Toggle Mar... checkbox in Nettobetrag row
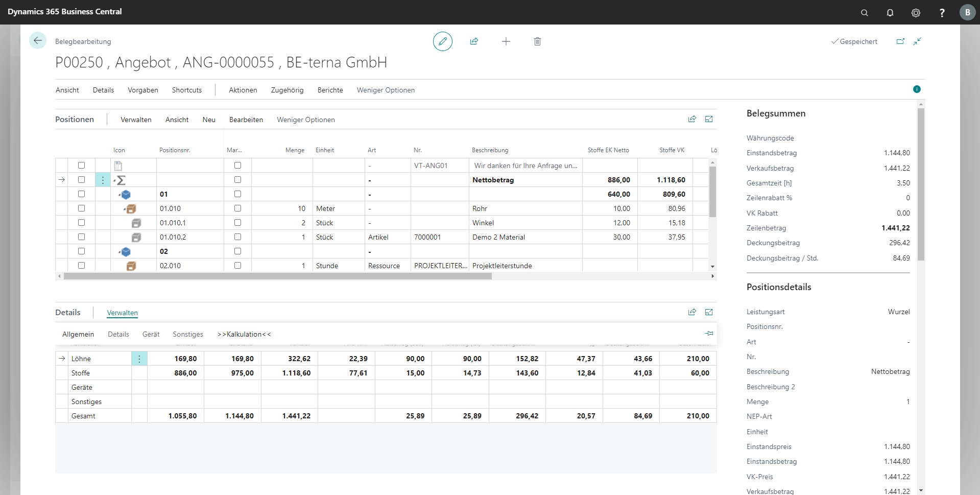Image resolution: width=980 pixels, height=495 pixels. (x=237, y=180)
